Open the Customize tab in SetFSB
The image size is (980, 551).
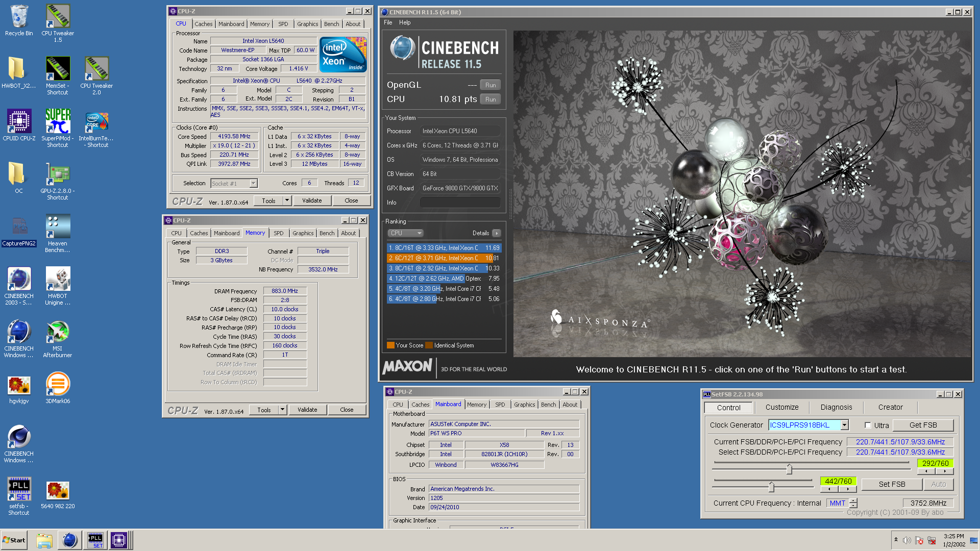782,407
